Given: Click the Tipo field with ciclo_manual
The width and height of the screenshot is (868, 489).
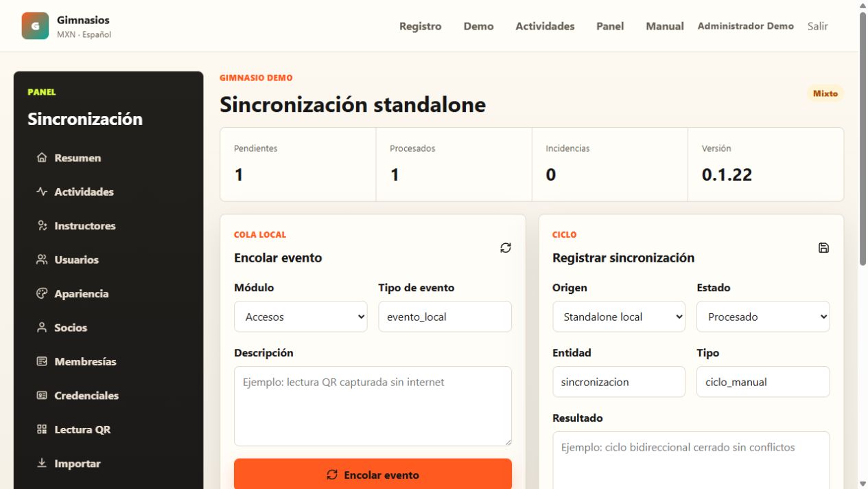Looking at the screenshot, I should point(763,382).
